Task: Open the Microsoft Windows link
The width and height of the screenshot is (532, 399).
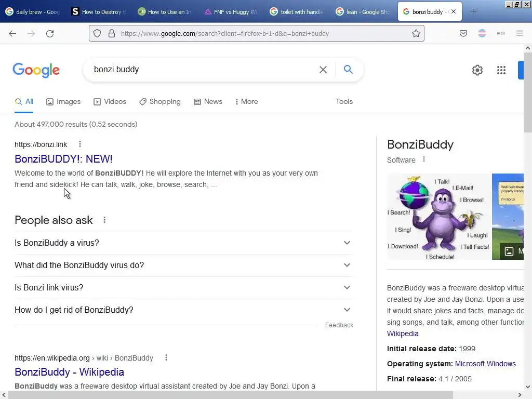Action: pos(485,364)
